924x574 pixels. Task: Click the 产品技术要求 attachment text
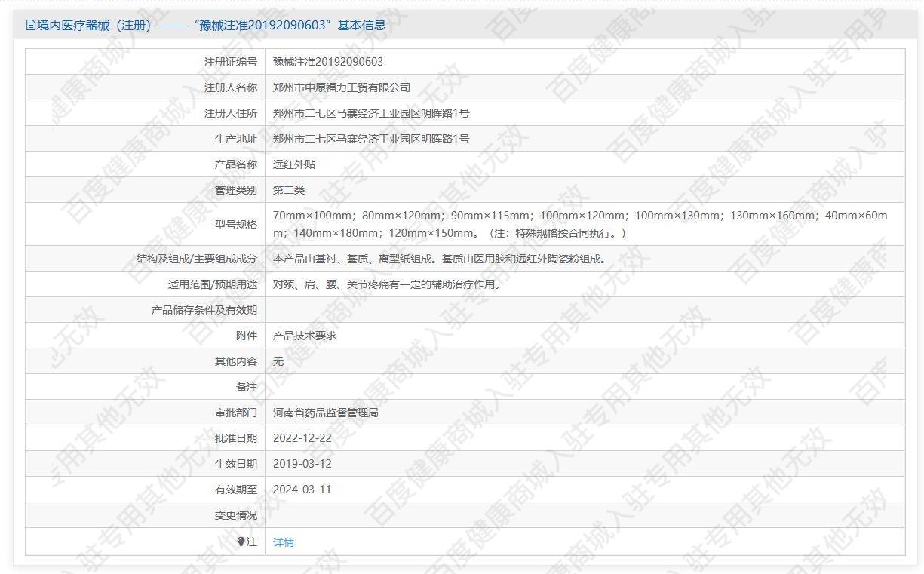pyautogui.click(x=305, y=336)
